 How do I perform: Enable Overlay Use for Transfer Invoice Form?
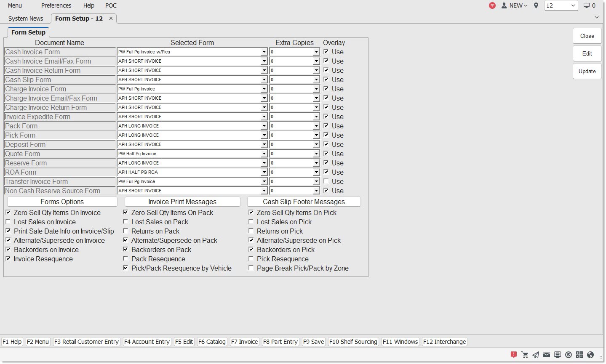click(326, 181)
